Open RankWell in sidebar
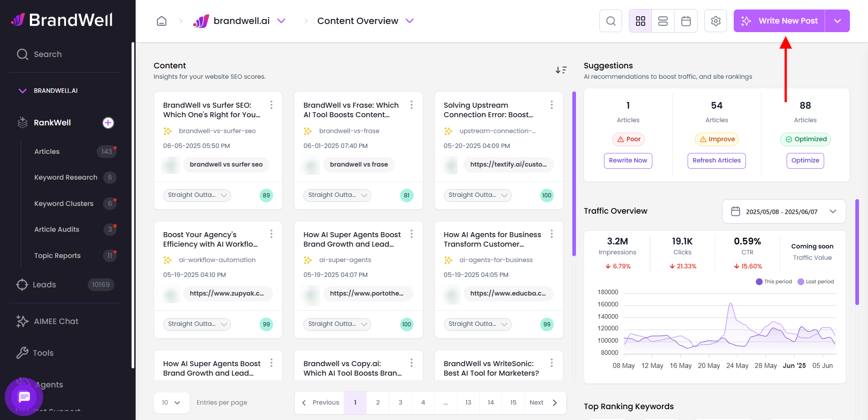Screen dimensions: 868x420 [x=52, y=123]
